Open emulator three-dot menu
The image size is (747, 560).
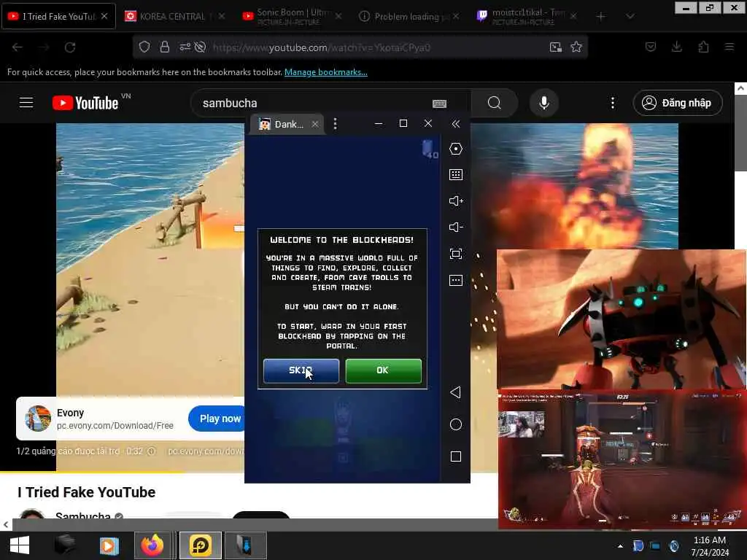pos(336,124)
